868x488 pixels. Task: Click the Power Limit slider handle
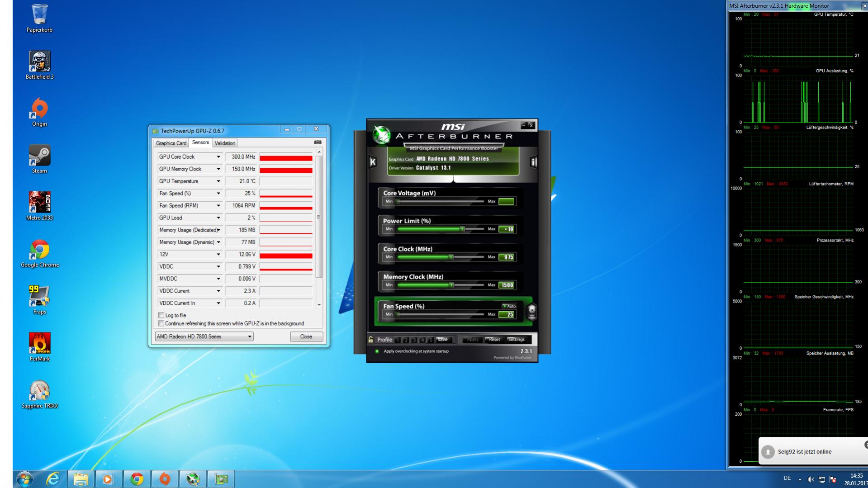[x=462, y=229]
